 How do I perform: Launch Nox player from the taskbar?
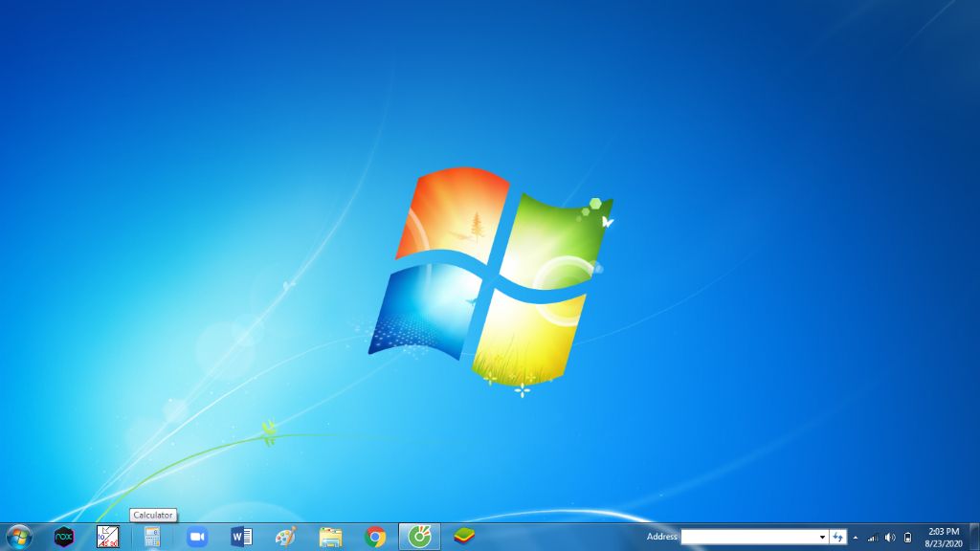pos(64,537)
